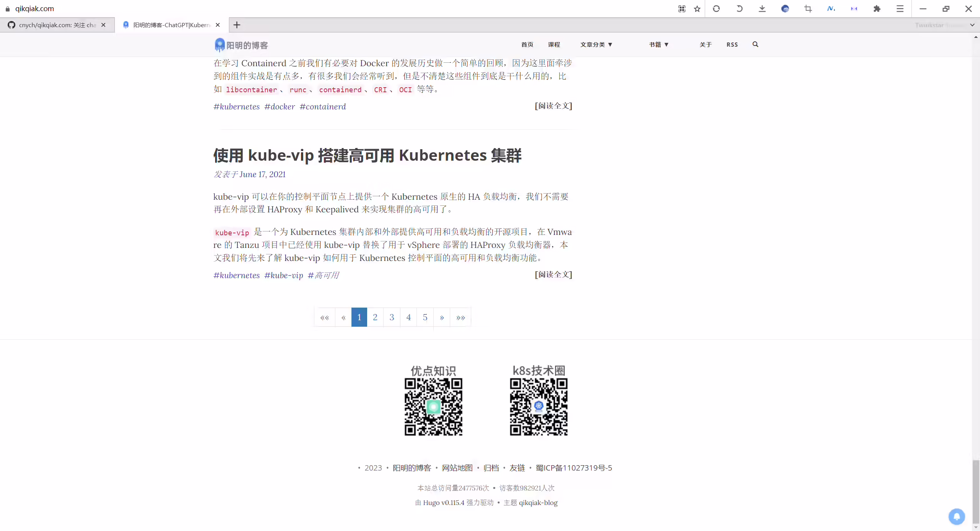This screenshot has height=531, width=980.
Task: Click #kubernetes tag under the kube-vip article
Action: coord(237,275)
